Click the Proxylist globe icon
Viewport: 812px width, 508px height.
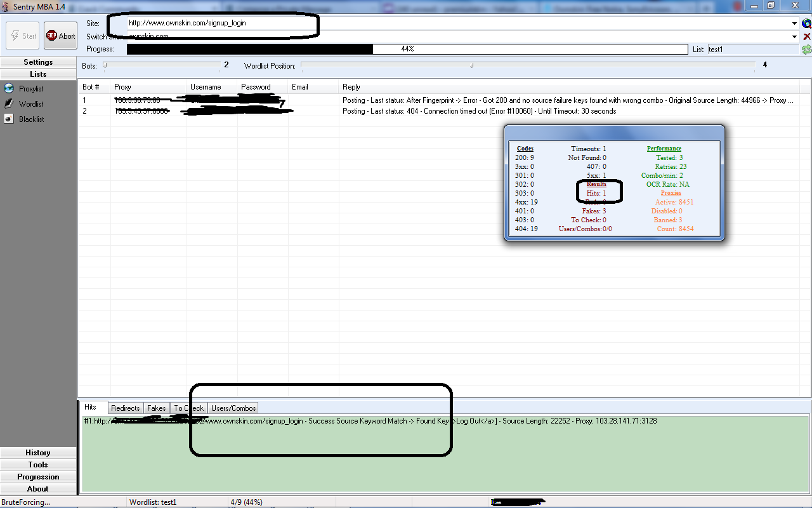pyautogui.click(x=9, y=89)
